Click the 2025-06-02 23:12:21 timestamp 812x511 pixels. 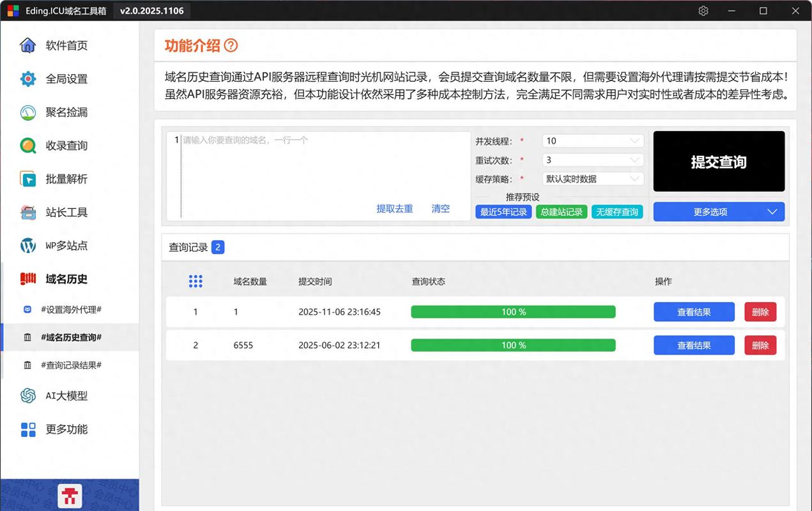pyautogui.click(x=339, y=345)
